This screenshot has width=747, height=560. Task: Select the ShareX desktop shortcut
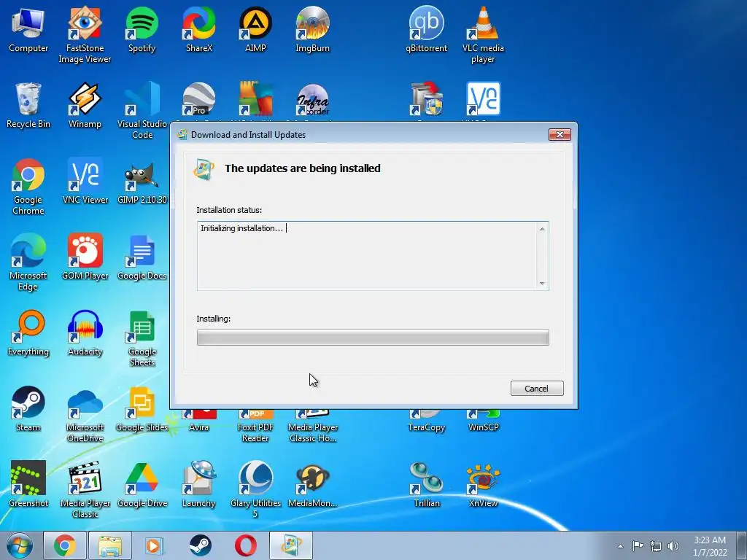[199, 29]
